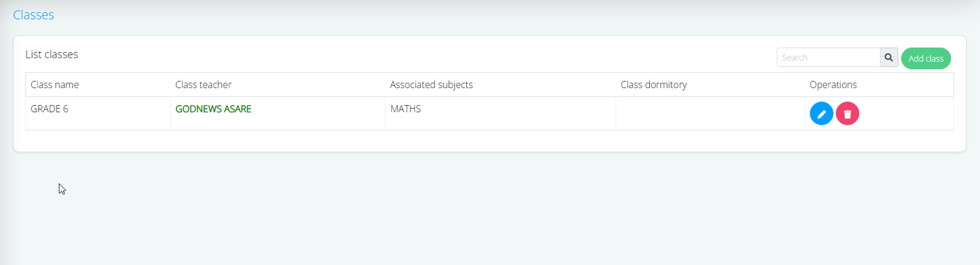
Task: Click the empty Class dormitory cell for GRADE 6
Action: pyautogui.click(x=709, y=113)
